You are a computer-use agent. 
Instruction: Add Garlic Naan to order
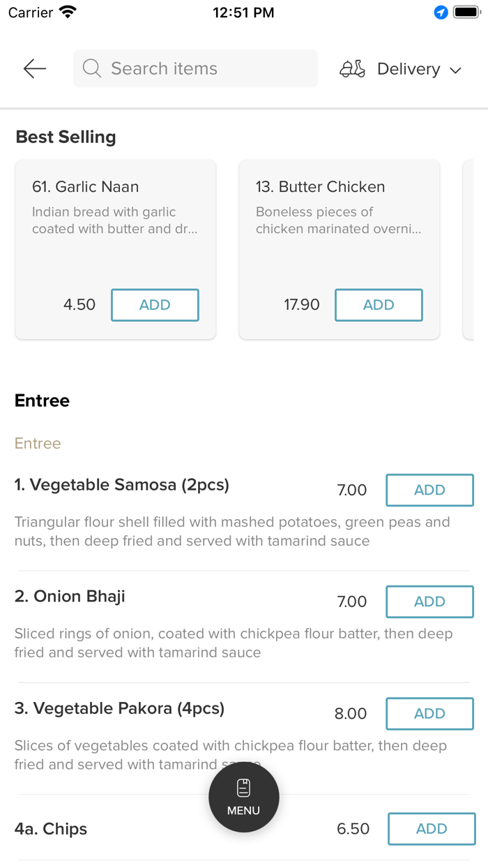[155, 305]
